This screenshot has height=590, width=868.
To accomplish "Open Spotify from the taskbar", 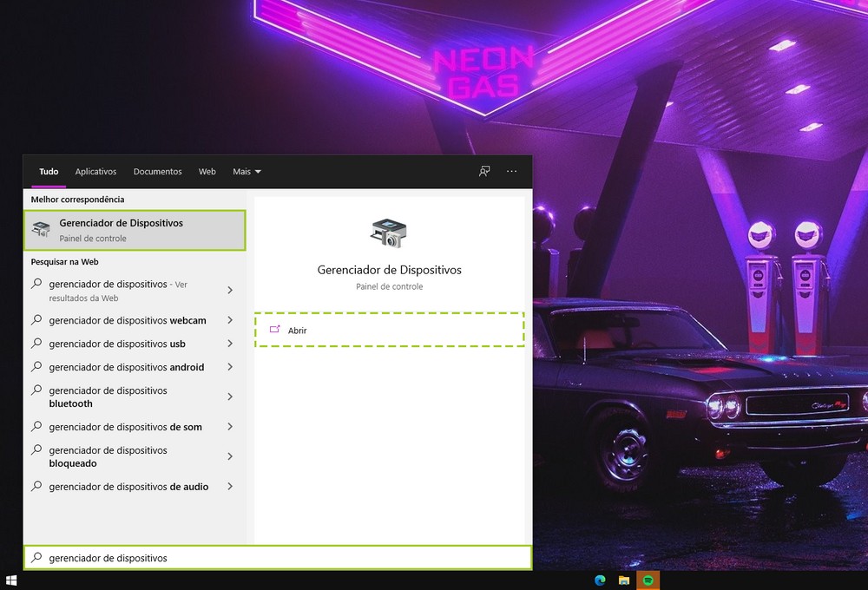I will [648, 580].
